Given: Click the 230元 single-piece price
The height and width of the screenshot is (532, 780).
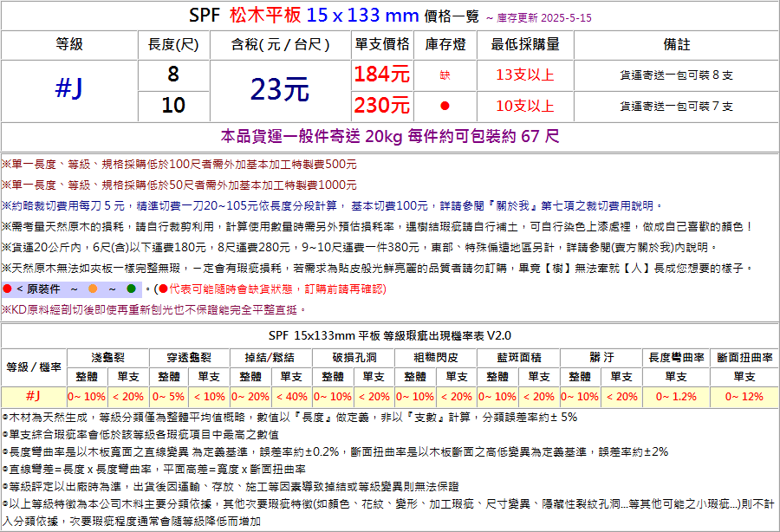Looking at the screenshot, I should point(381,106).
